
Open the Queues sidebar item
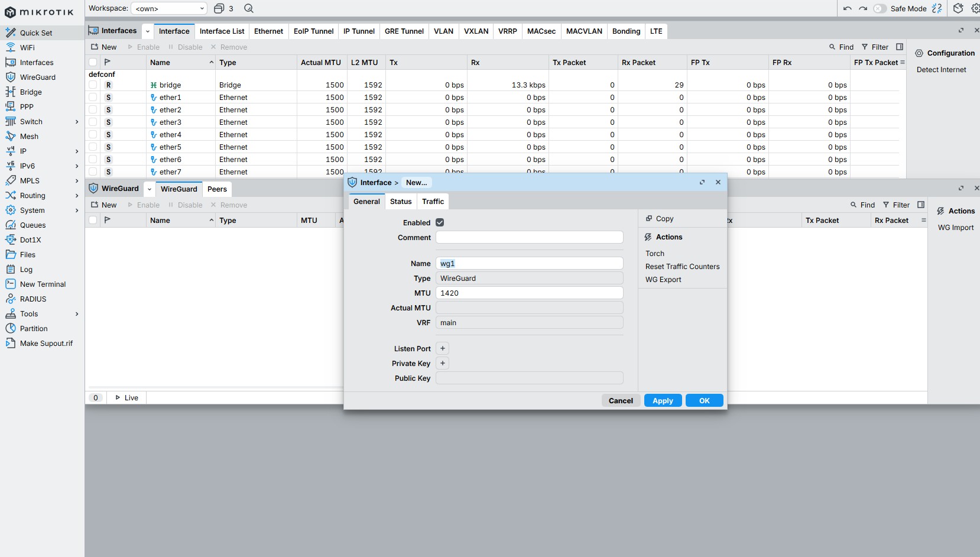click(33, 225)
